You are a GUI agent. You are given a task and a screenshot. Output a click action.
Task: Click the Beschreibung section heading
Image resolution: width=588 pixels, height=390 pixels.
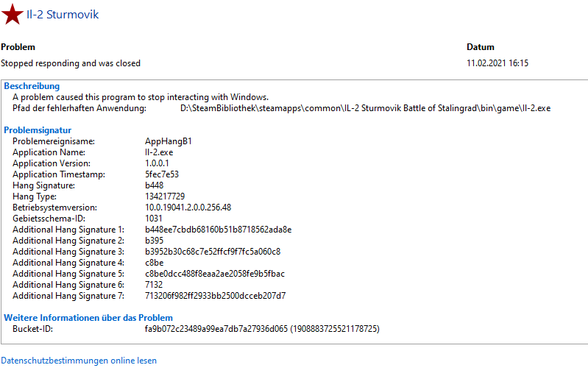coord(32,86)
